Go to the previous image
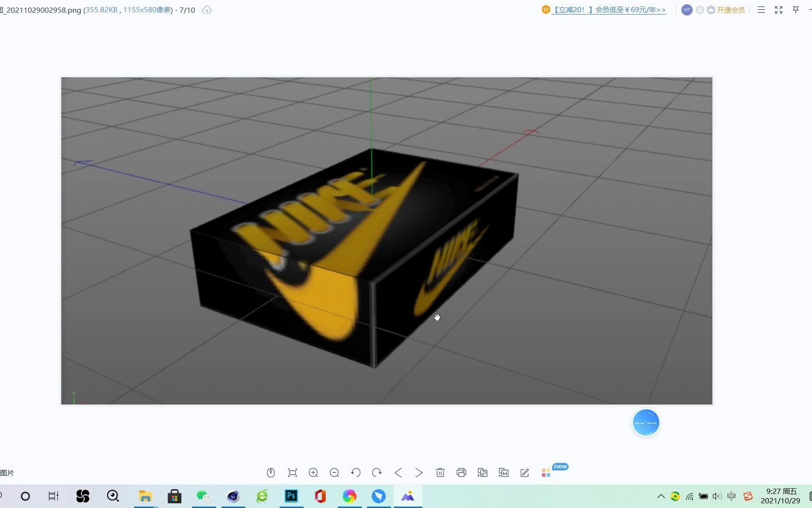The height and width of the screenshot is (508, 812). (398, 472)
